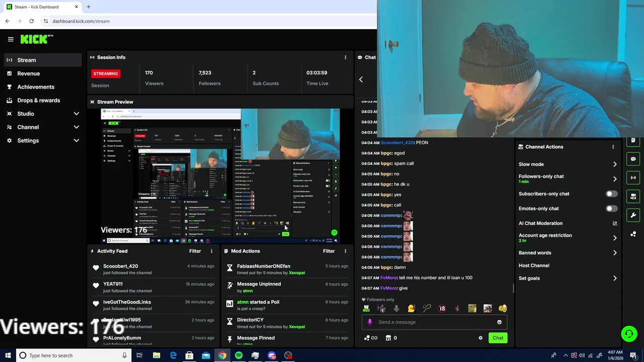
Task: Go to Revenue in the sidebar
Action: (42, 73)
